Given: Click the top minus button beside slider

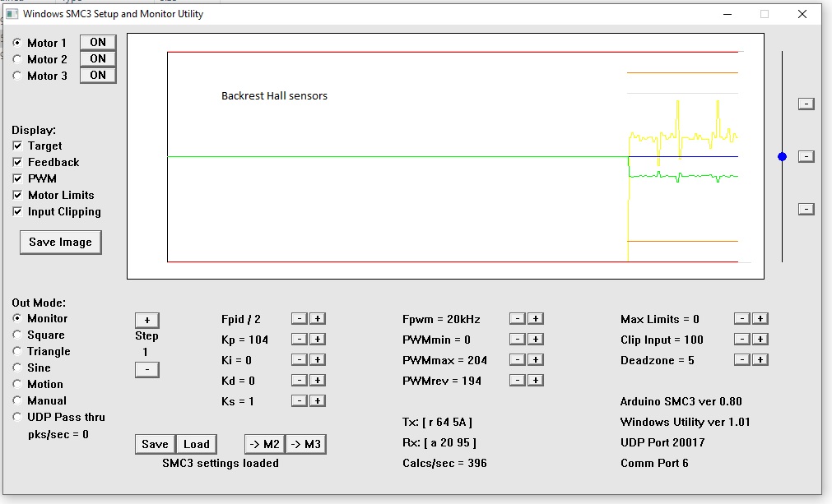Looking at the screenshot, I should pyautogui.click(x=806, y=104).
